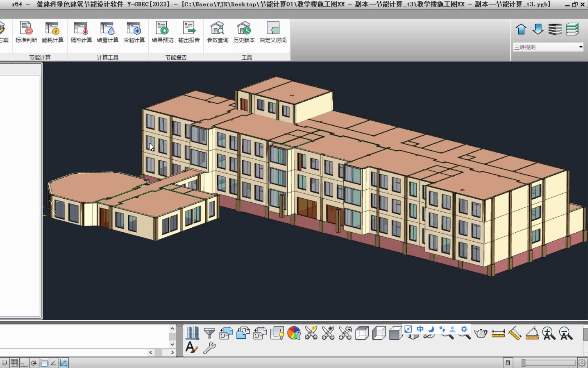Screen dimensions: 588x368
Task: Expand the 三维视图 view dropdown
Action: [580, 47]
